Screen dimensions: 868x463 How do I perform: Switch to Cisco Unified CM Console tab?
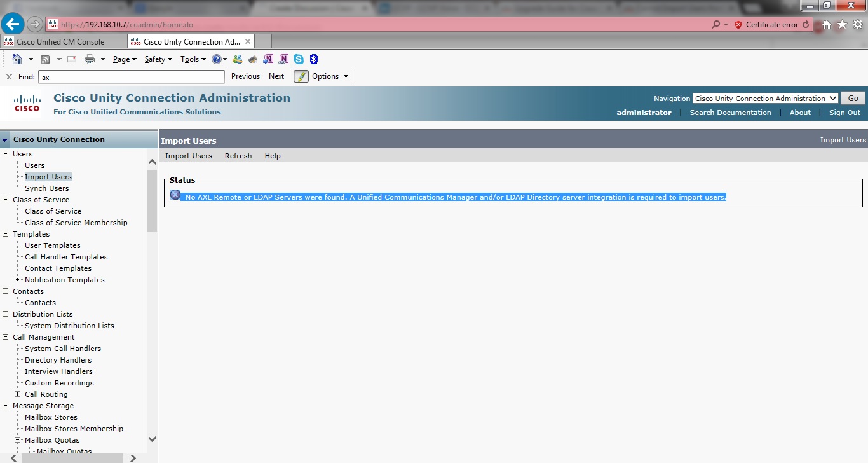tap(64, 41)
